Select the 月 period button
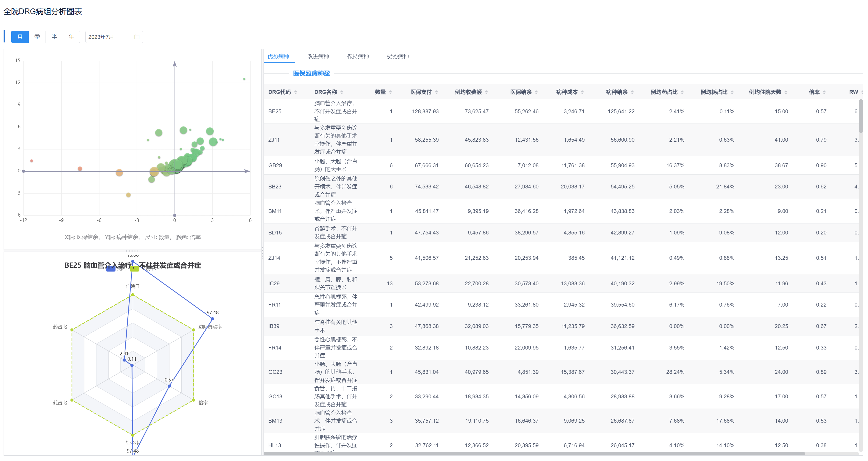This screenshot has height=461, width=868. (20, 37)
